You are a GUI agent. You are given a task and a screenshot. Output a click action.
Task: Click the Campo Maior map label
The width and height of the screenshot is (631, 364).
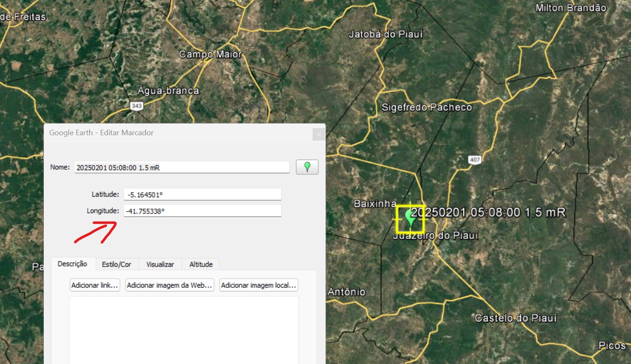click(210, 54)
